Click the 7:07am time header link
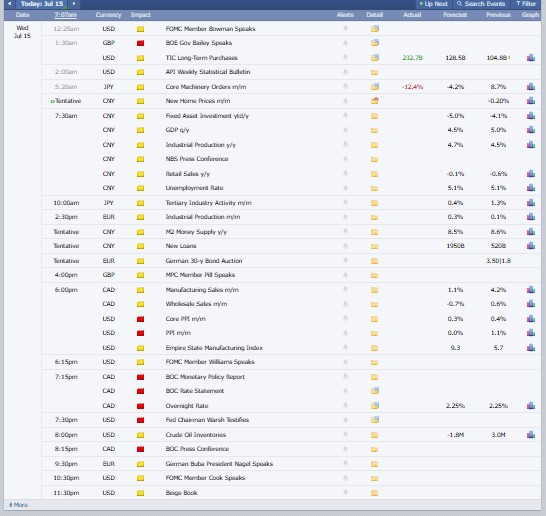Screen dimensions: 546x516 (65, 15)
